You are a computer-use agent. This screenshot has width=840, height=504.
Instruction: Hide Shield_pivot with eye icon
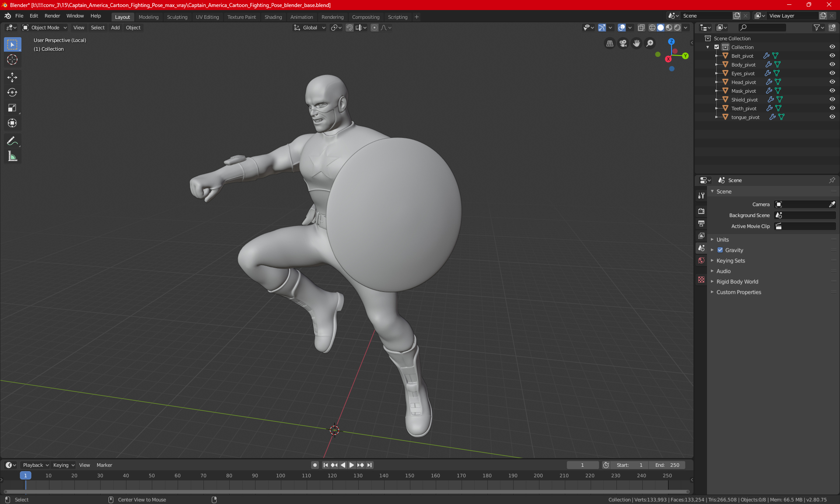[832, 99]
